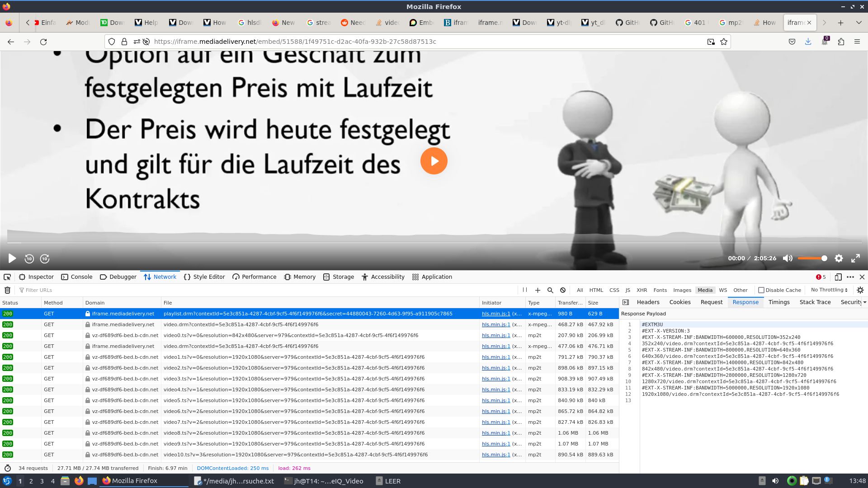
Task: Open hls.min.js:1 initiator link in first row
Action: tap(495, 314)
